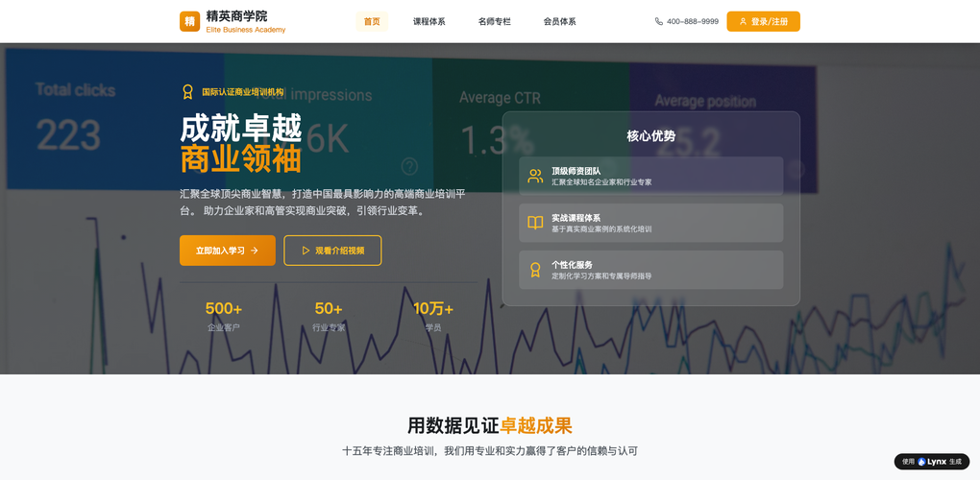Click the 精英商学院 site title text
This screenshot has height=480, width=980.
point(236,16)
